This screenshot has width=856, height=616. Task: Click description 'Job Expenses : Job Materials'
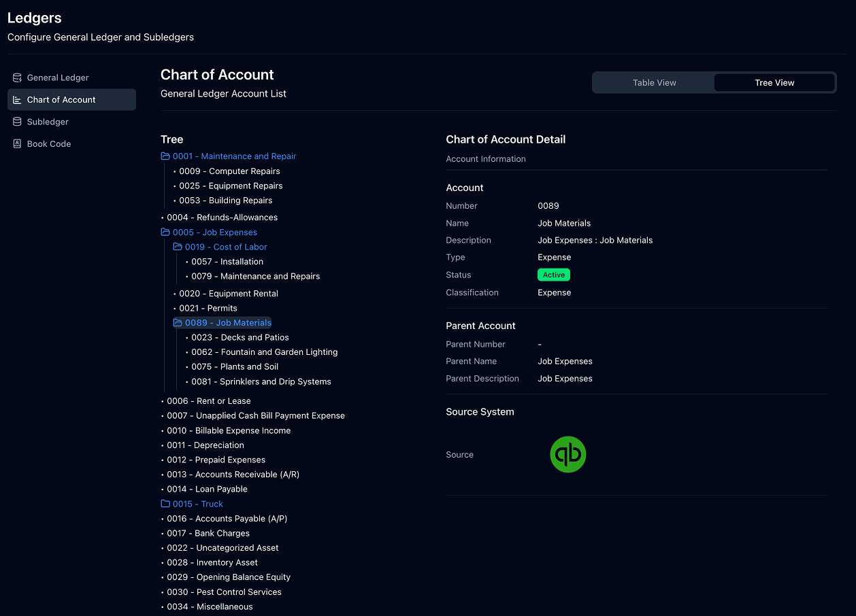coord(595,240)
